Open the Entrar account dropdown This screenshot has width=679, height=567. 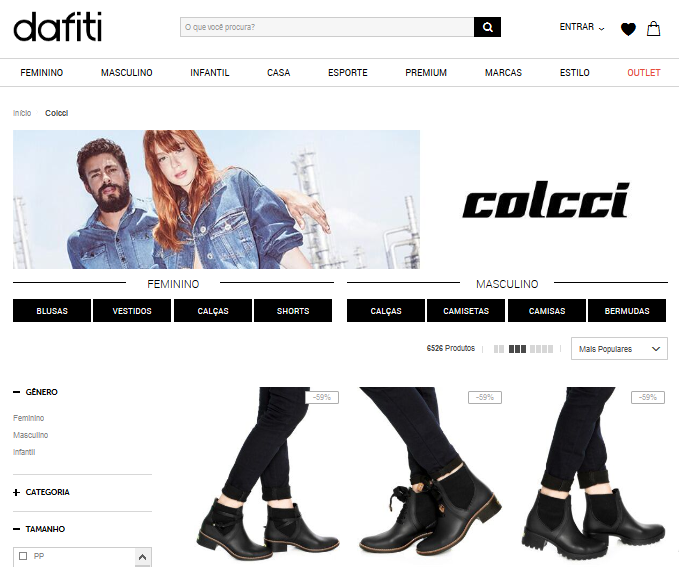pos(581,28)
